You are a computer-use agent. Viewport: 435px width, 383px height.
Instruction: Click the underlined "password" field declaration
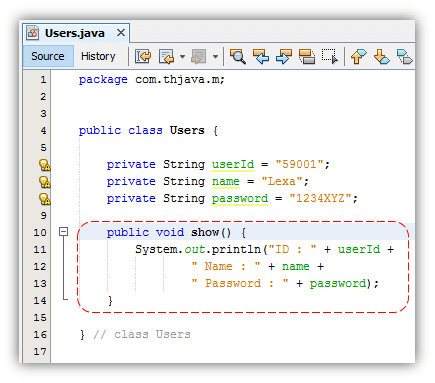point(240,199)
